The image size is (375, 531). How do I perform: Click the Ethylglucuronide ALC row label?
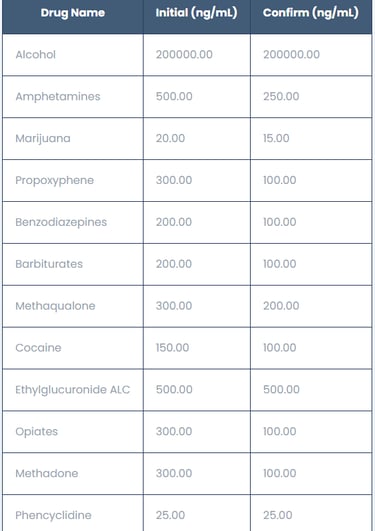(x=72, y=390)
